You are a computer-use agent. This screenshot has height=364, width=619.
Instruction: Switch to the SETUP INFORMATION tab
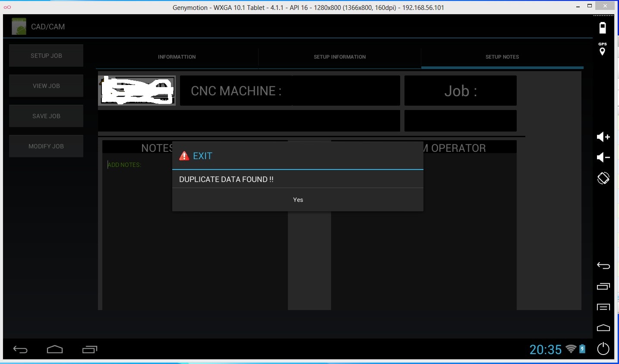(x=340, y=57)
